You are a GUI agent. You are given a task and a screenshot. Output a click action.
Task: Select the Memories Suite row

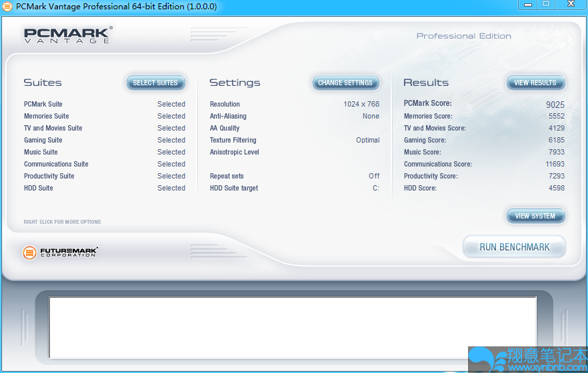tap(105, 116)
